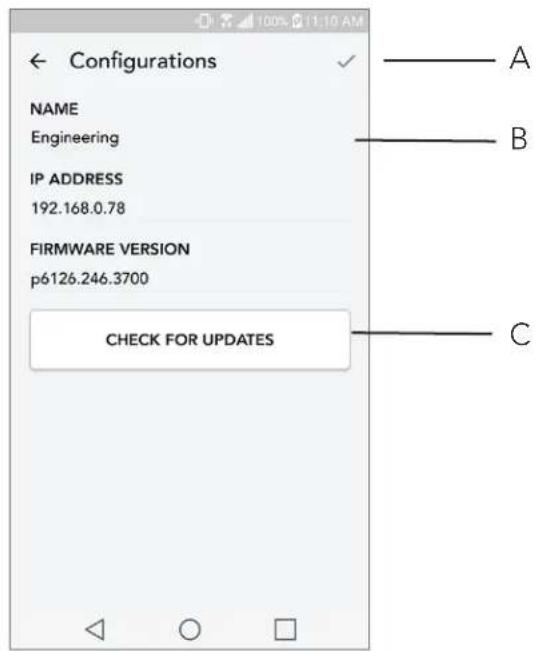Click the IP ADDRESS label
Screen dimensions: 537x651
[76, 179]
